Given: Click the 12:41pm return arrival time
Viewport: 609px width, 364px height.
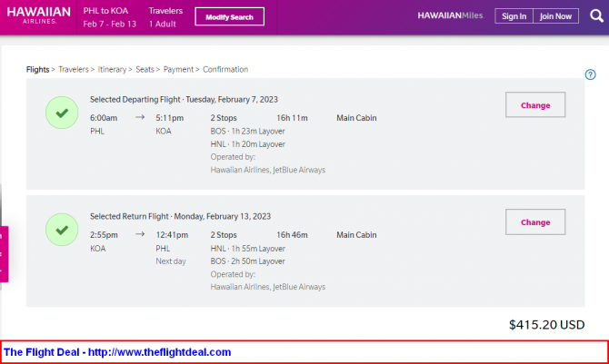Looking at the screenshot, I should (172, 235).
